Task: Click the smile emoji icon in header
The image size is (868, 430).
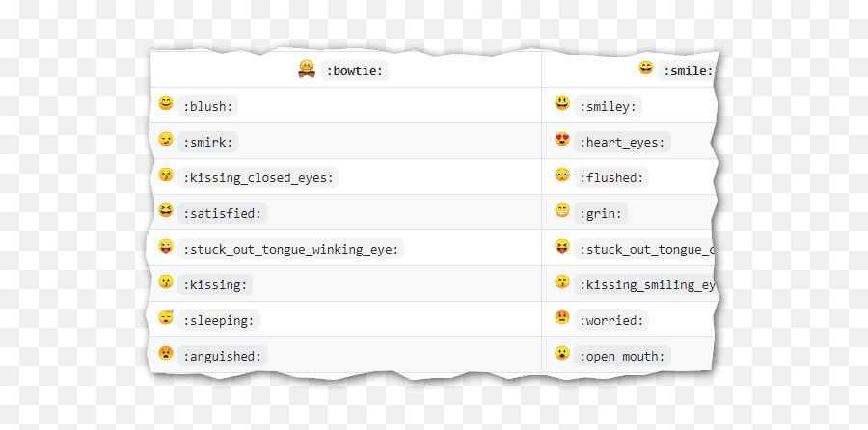Action: point(645,67)
